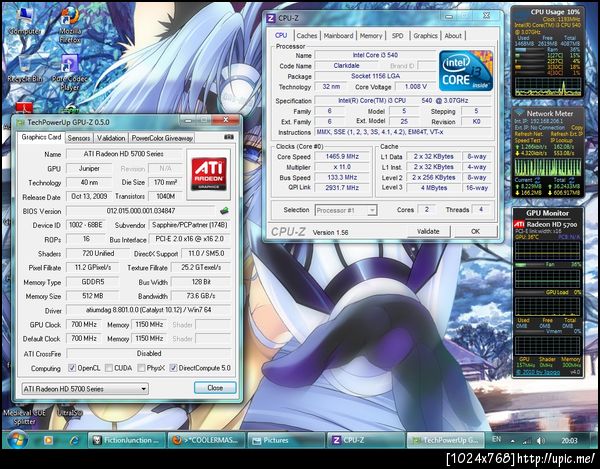Viewport: 600px width, 469px height.
Task: Open Pure Codec Player desktop shortcut
Action: coord(70,73)
